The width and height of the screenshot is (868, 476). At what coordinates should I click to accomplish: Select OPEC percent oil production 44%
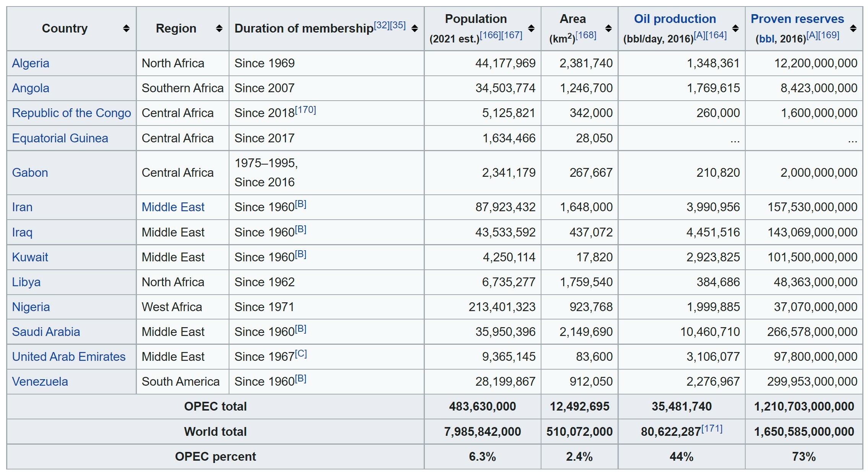(681, 456)
